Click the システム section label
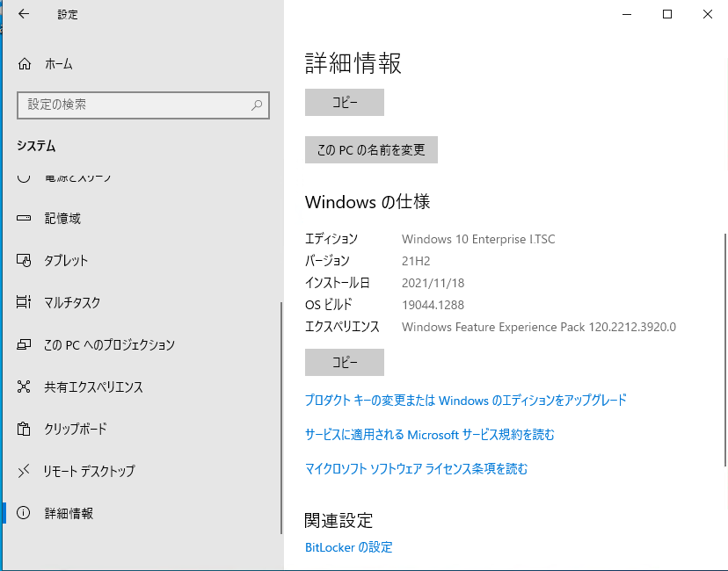The width and height of the screenshot is (728, 571). (36, 146)
